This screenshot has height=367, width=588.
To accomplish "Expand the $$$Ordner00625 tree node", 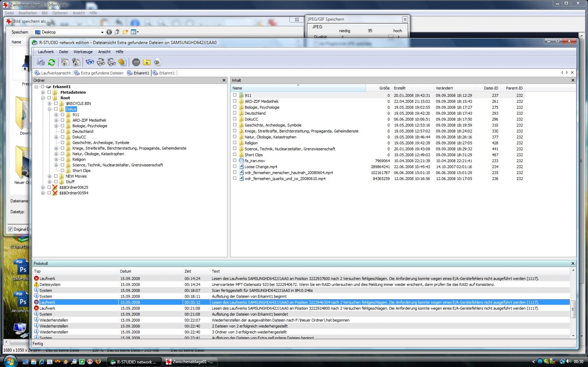I will pyautogui.click(x=43, y=188).
